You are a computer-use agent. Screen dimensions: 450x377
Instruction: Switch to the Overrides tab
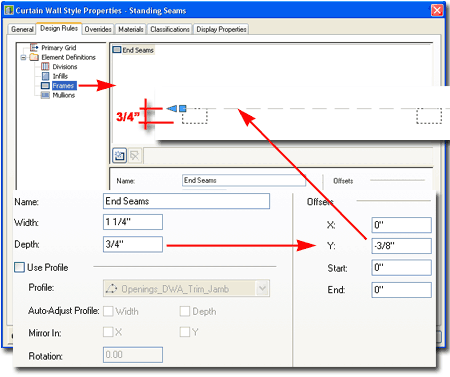click(x=98, y=29)
